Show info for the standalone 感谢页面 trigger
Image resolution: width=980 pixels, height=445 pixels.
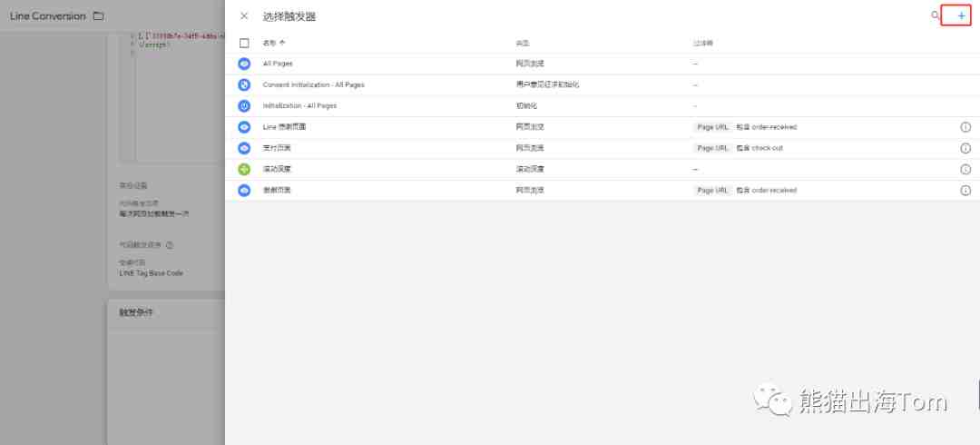(x=965, y=191)
